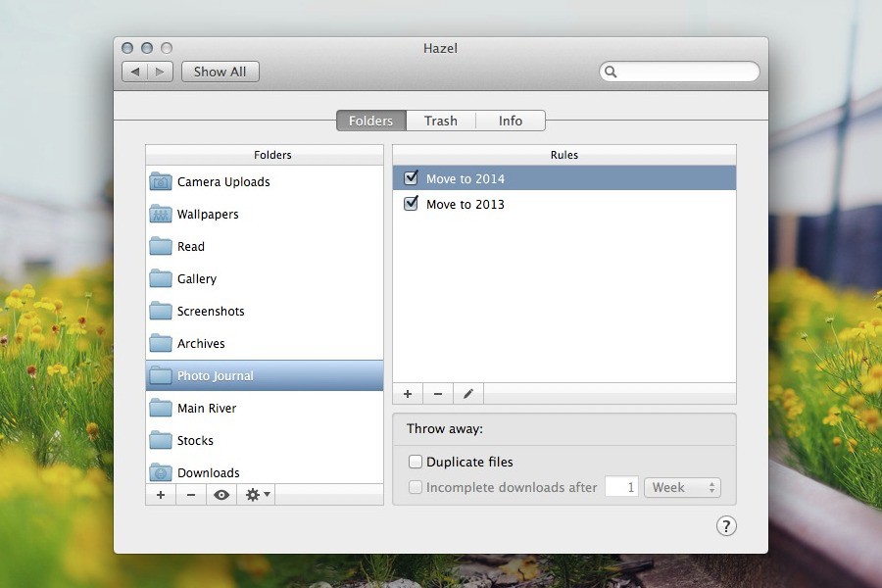Screen dimensions: 882x588
Task: Switch to the Folders tab
Action: pyautogui.click(x=371, y=121)
